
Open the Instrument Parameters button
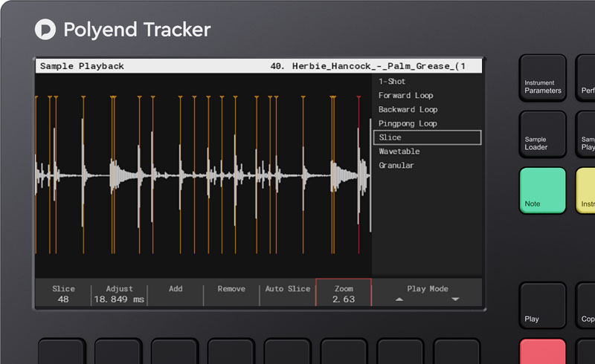543,78
